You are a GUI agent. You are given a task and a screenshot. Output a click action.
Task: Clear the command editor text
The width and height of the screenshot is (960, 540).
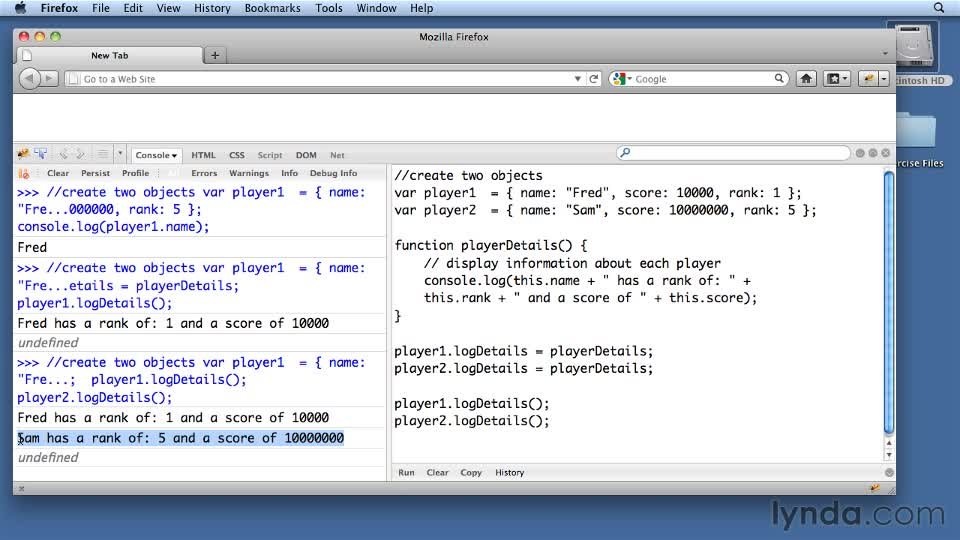pyautogui.click(x=437, y=473)
